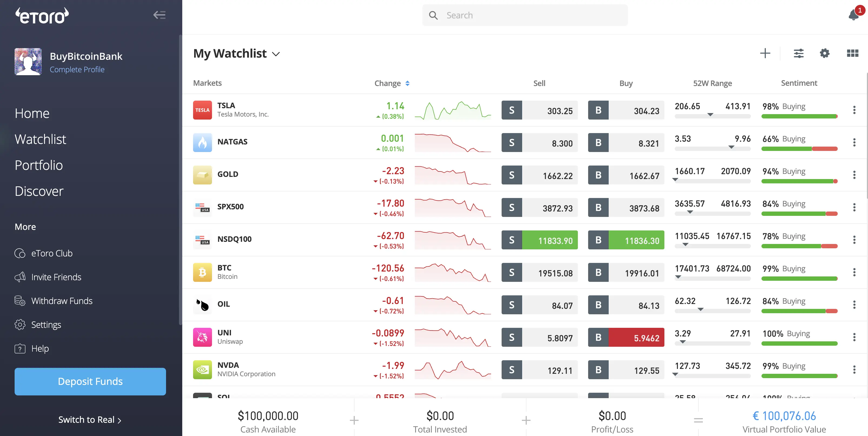Click the Markets column header
The image size is (868, 436).
207,83
